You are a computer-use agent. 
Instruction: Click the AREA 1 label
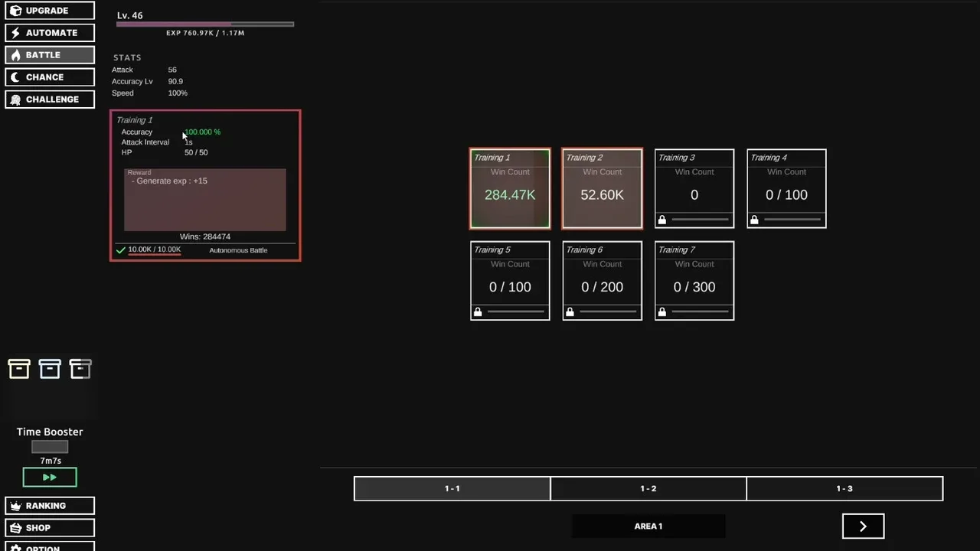[648, 527]
